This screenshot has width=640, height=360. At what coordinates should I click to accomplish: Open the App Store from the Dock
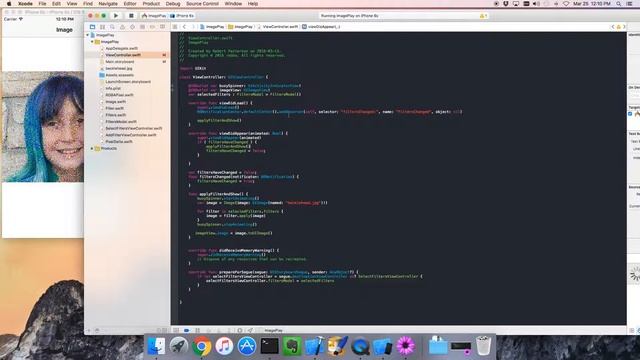pyautogui.click(x=247, y=346)
